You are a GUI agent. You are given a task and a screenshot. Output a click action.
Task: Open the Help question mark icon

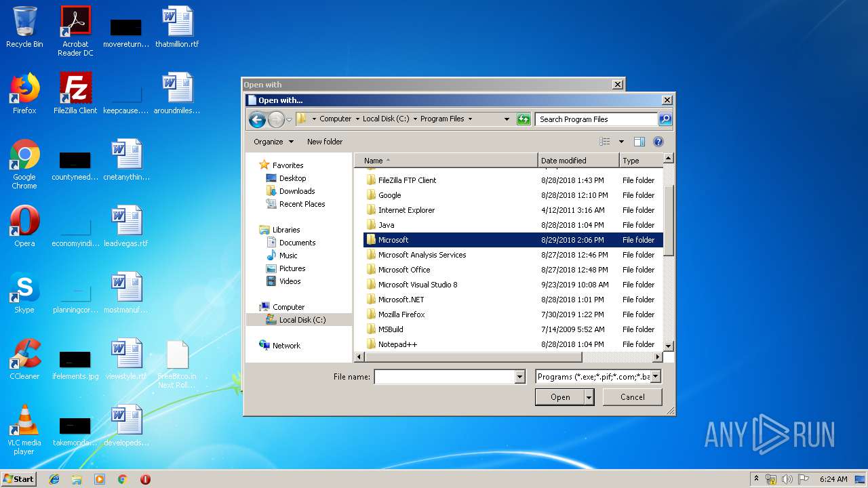pos(658,142)
